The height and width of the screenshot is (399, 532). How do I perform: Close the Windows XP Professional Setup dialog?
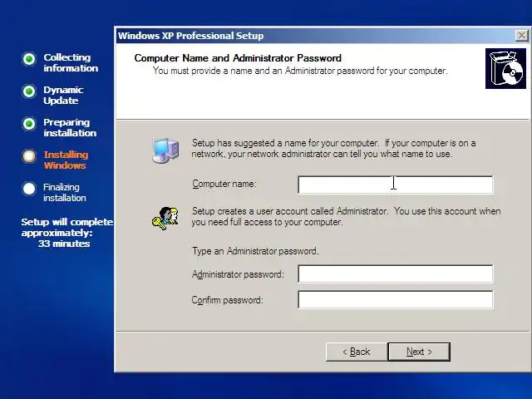click(522, 35)
